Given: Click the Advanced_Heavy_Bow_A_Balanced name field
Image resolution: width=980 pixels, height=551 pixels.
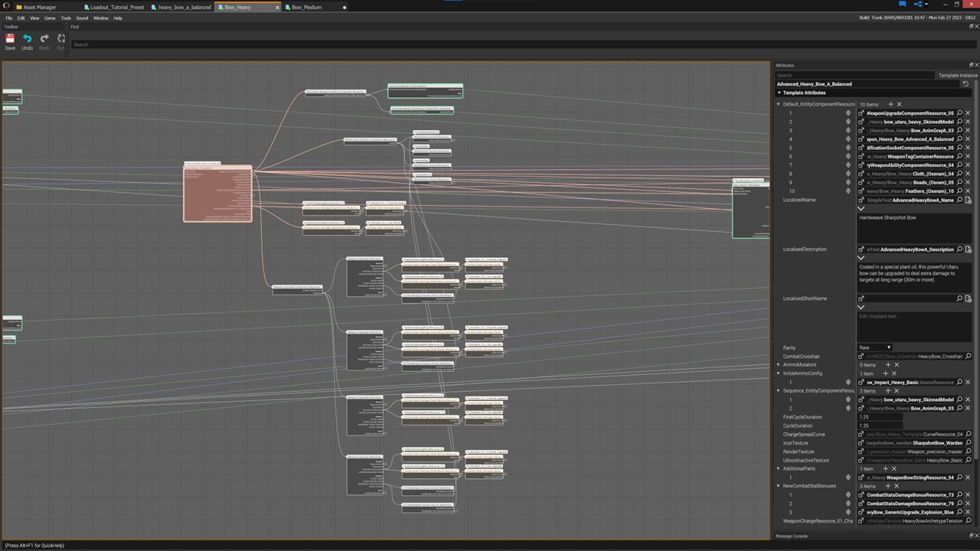Looking at the screenshot, I should [x=867, y=84].
